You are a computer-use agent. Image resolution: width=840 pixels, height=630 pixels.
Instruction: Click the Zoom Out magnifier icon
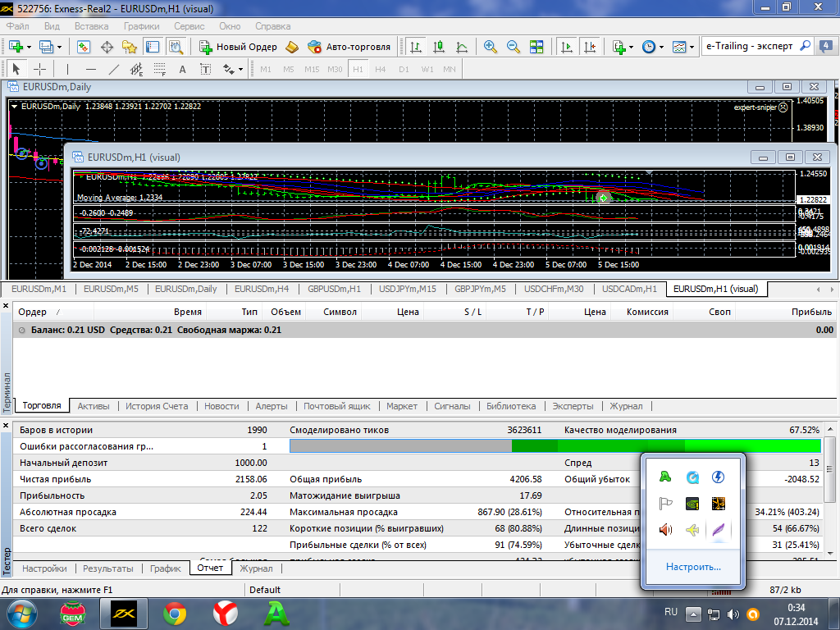[x=514, y=47]
